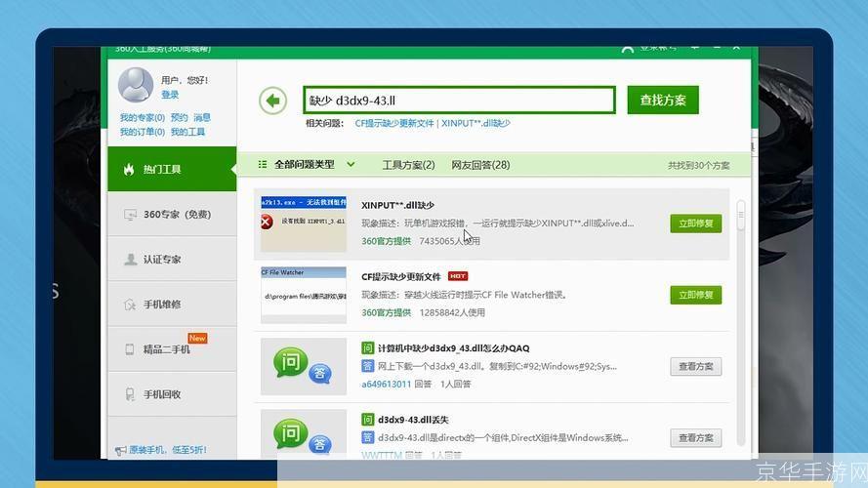Open 360专家 (免费) sidebar item

click(x=172, y=215)
